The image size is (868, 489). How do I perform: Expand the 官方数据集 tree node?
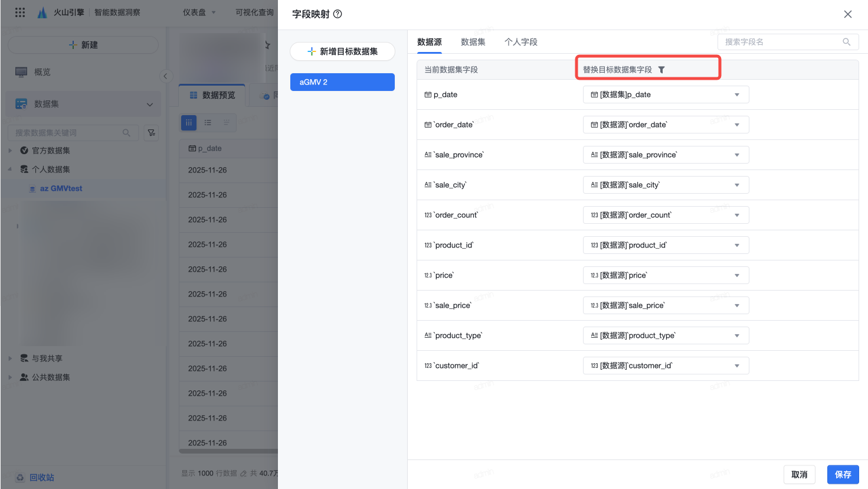click(x=10, y=151)
